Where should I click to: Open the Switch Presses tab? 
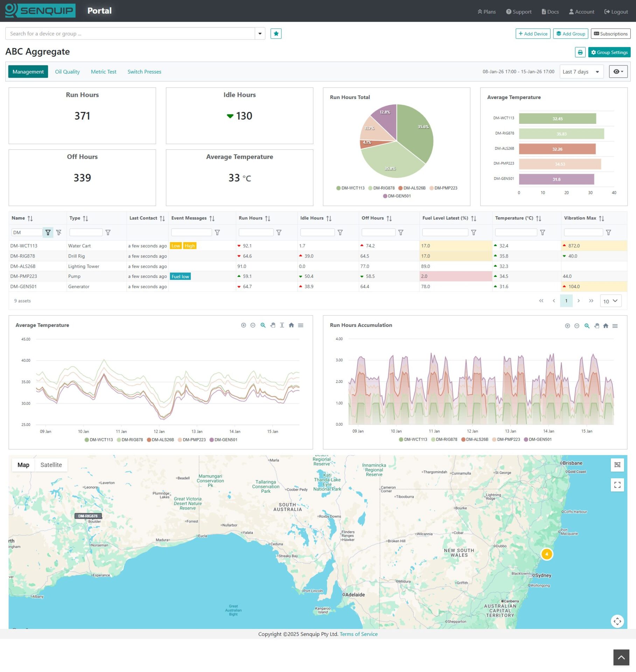click(x=144, y=71)
